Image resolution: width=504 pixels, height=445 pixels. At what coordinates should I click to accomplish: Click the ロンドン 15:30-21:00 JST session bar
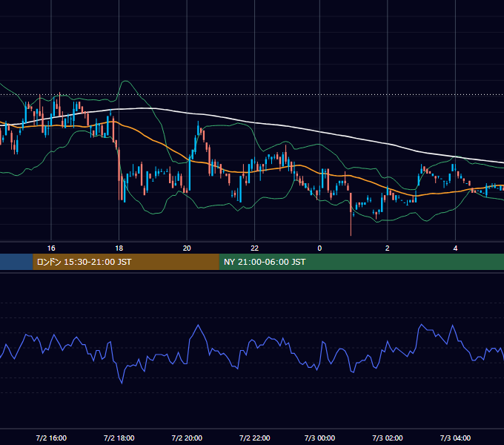pyautogui.click(x=126, y=262)
